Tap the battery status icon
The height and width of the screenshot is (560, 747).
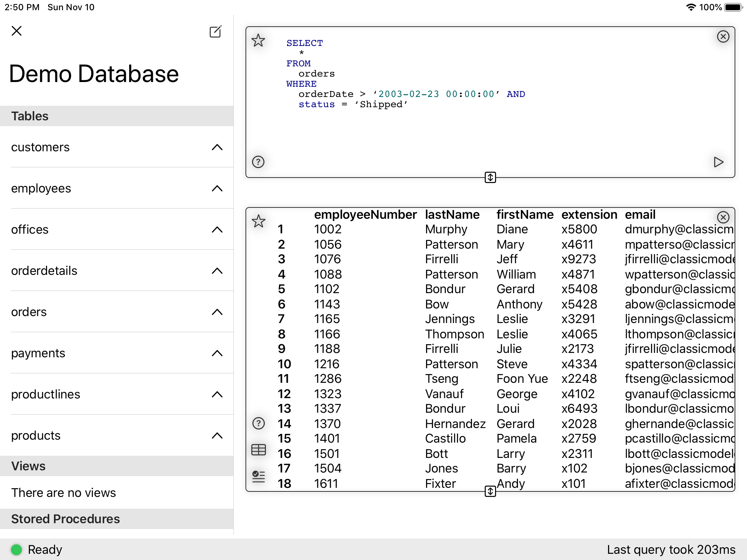(x=733, y=7)
